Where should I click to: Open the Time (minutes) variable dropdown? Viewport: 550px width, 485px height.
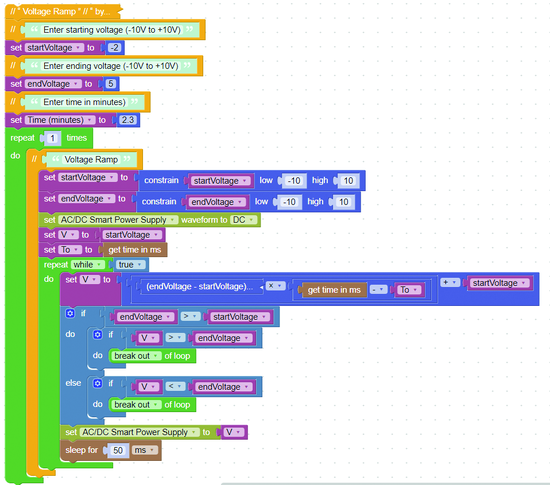[x=60, y=120]
